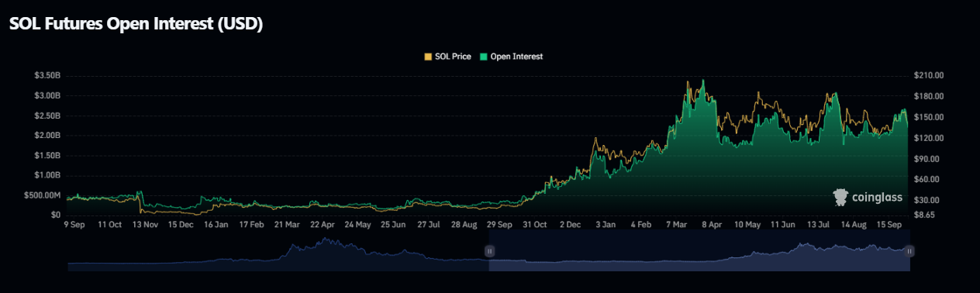The height and width of the screenshot is (293, 980).
Task: Click the 29 Sep date label
Action: (x=499, y=225)
